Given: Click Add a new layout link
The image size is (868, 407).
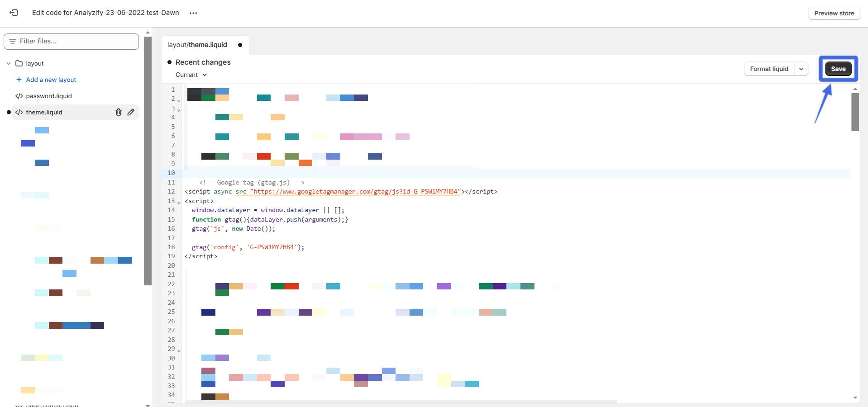Looking at the screenshot, I should coord(51,80).
